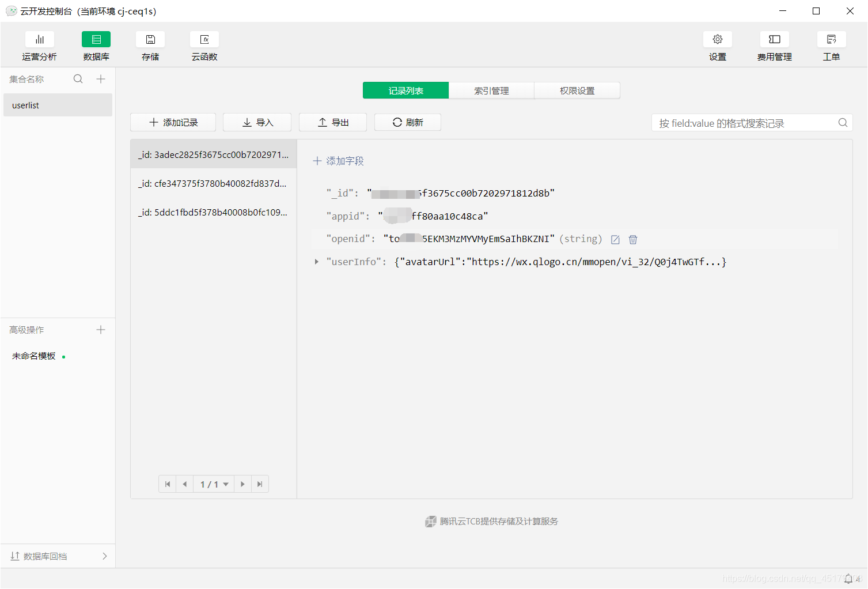868x589 pixels.
Task: Close the 云开发控制台 window
Action: point(850,11)
